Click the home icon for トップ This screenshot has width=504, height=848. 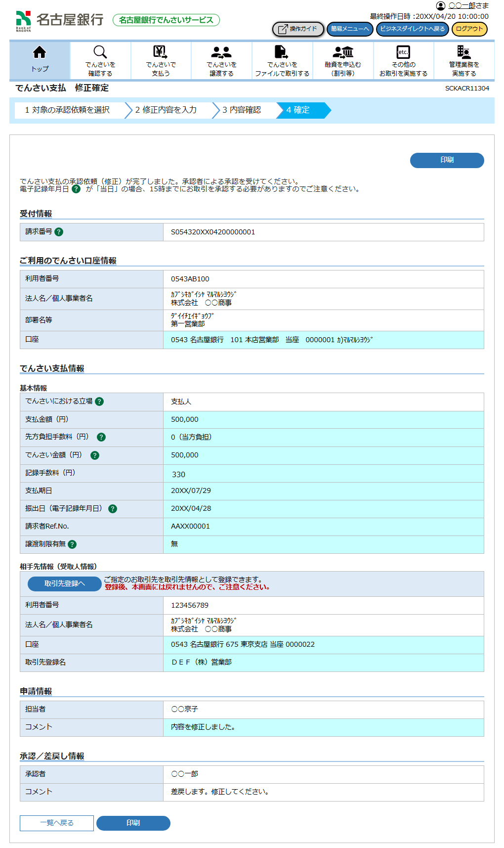pos(40,52)
